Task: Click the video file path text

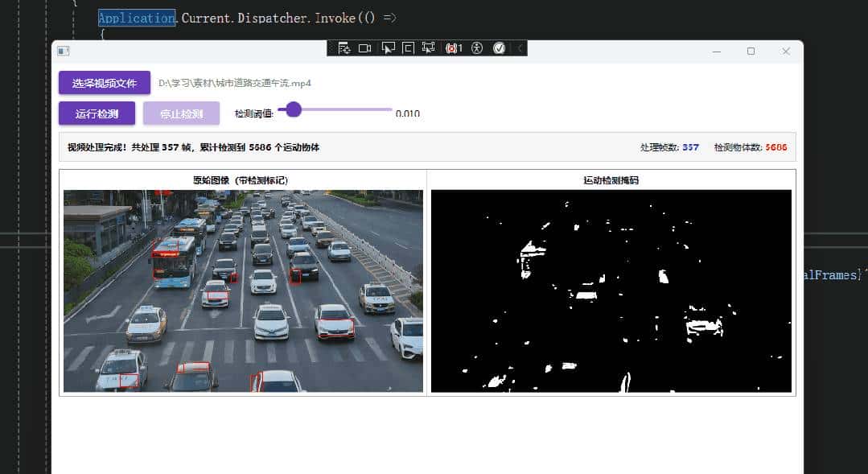Action: [x=235, y=83]
